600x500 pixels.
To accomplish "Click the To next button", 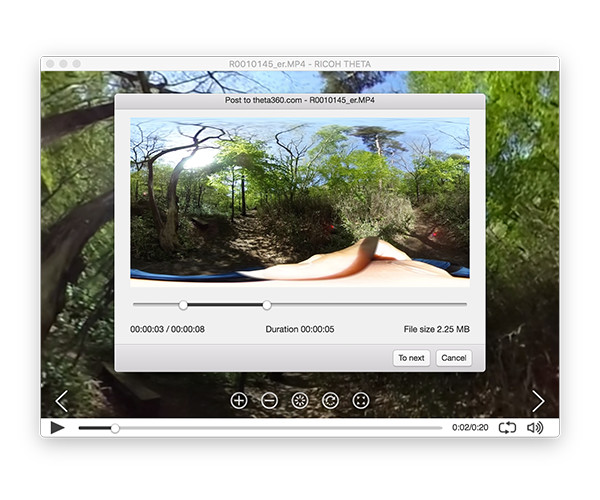I will pos(411,358).
